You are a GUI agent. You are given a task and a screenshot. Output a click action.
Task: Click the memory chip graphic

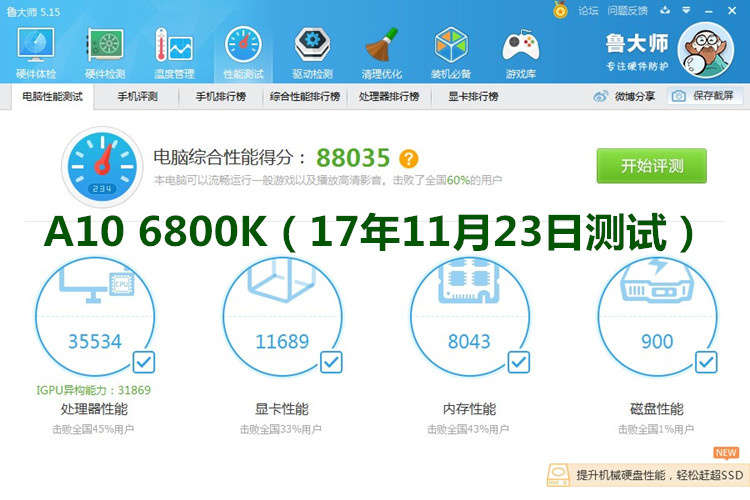point(469,281)
